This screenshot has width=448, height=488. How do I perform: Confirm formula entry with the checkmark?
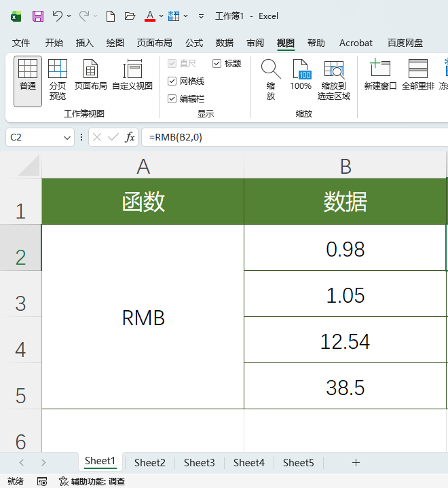pos(113,137)
